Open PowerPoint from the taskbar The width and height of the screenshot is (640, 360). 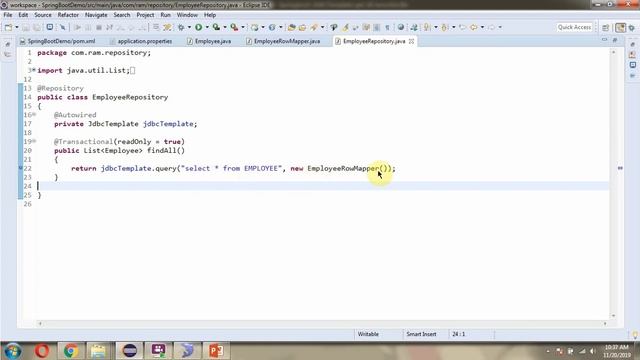coord(216,351)
